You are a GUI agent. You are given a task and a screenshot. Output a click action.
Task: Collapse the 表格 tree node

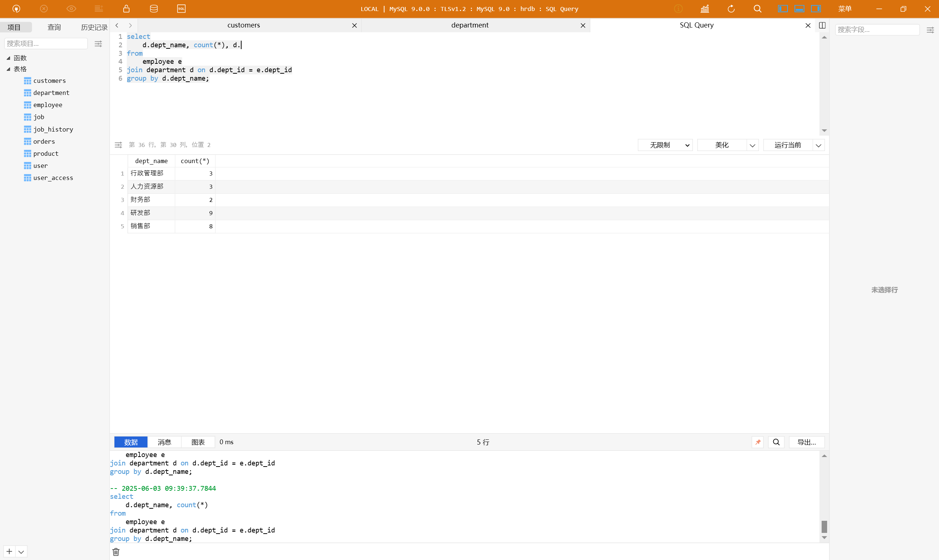click(x=8, y=69)
